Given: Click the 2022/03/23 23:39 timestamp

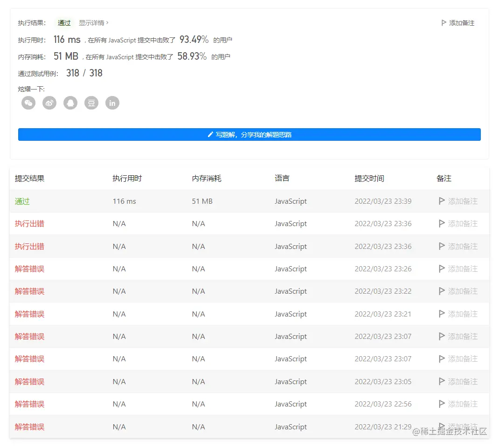Looking at the screenshot, I should point(383,201).
